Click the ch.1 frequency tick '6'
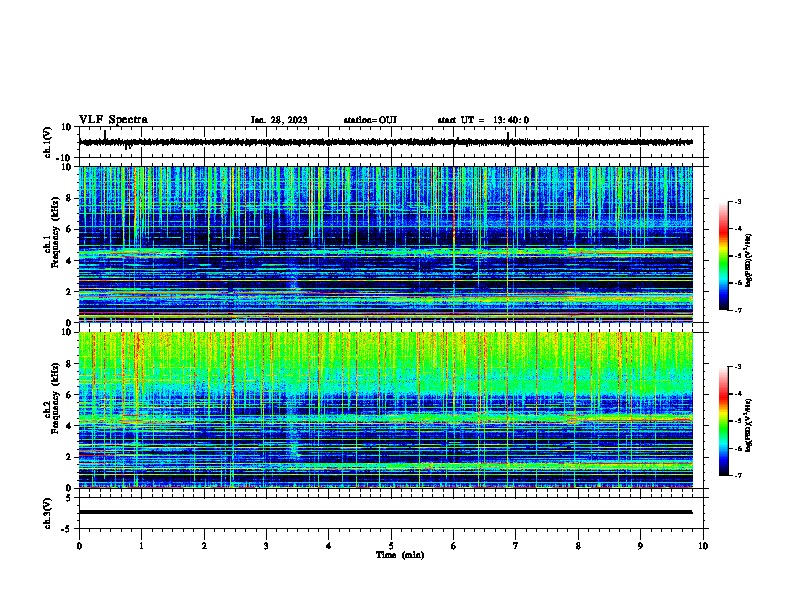Viewport: 792px width, 612px height. (x=69, y=229)
